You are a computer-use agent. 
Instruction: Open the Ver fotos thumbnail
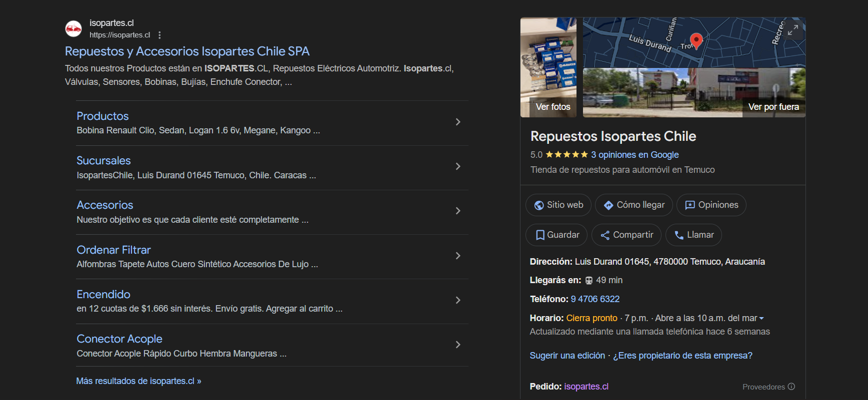point(548,67)
